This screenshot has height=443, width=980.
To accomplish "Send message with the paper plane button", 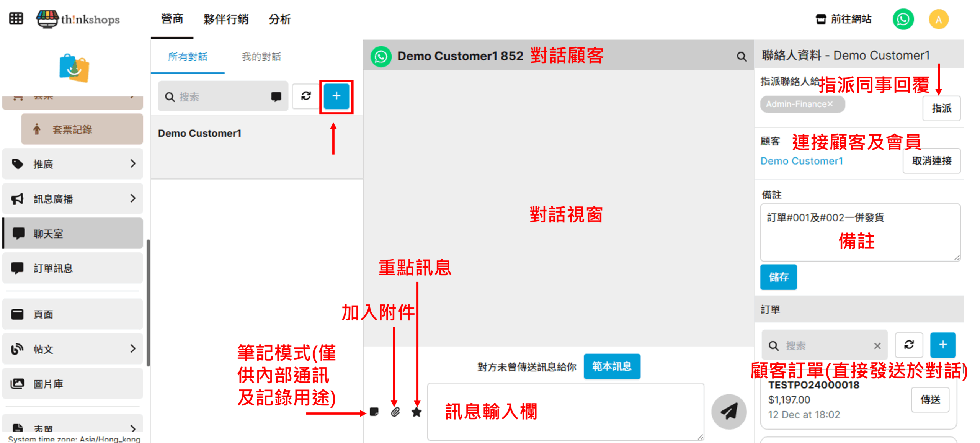I will point(729,412).
